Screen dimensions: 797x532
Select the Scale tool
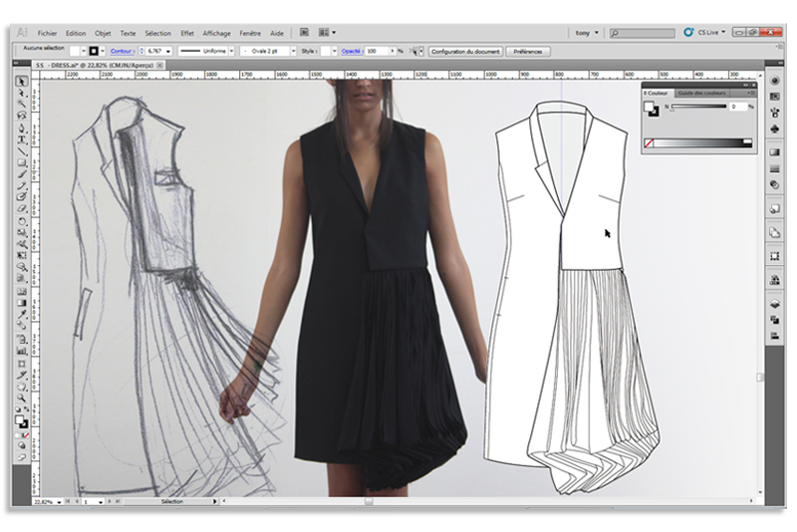21,233
